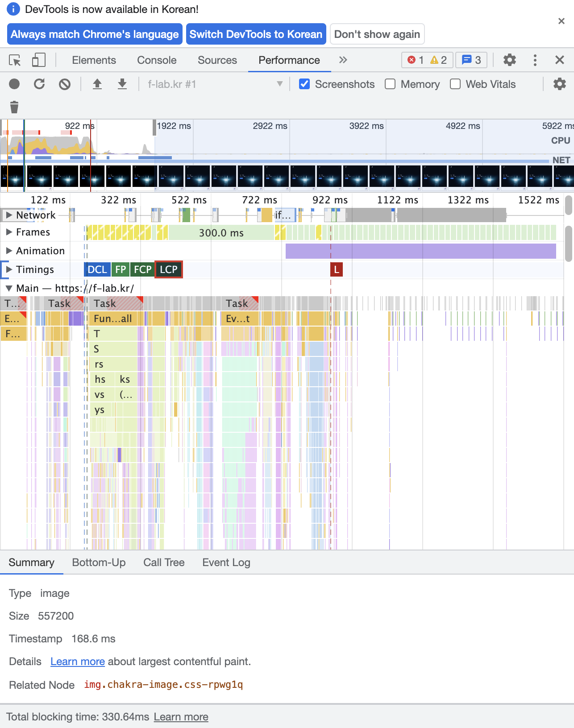Viewport: 574px width, 728px height.
Task: Enable the Web Vitals checkbox
Action: point(455,84)
